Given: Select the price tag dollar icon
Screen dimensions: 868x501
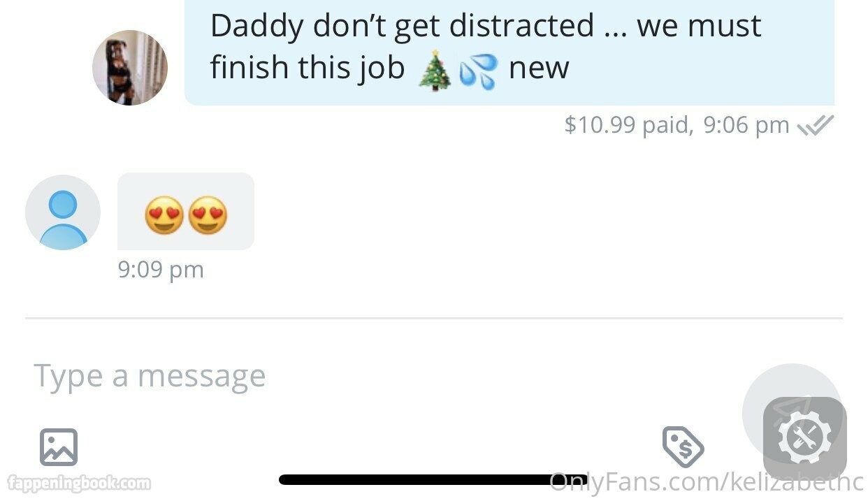Looking at the screenshot, I should pyautogui.click(x=683, y=446).
